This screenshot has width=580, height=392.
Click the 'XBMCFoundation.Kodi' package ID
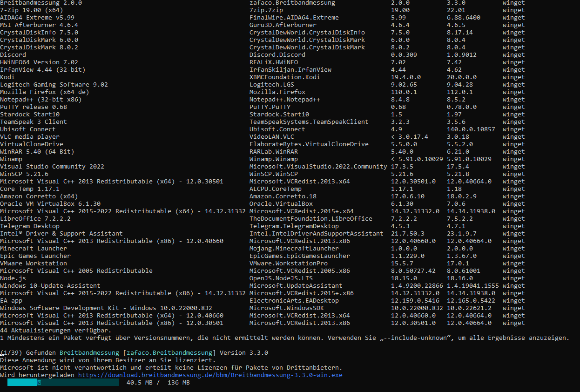285,77
